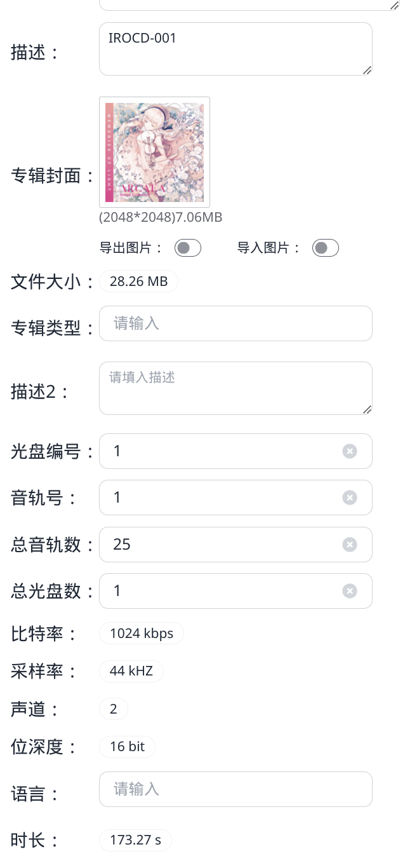Click the resize handle of 描述2 text area

pos(367,410)
